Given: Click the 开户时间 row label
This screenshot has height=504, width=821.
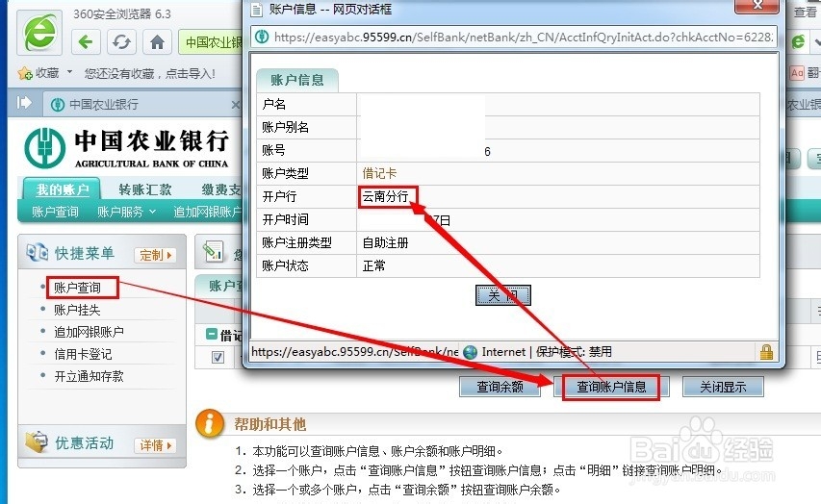Looking at the screenshot, I should [x=285, y=220].
